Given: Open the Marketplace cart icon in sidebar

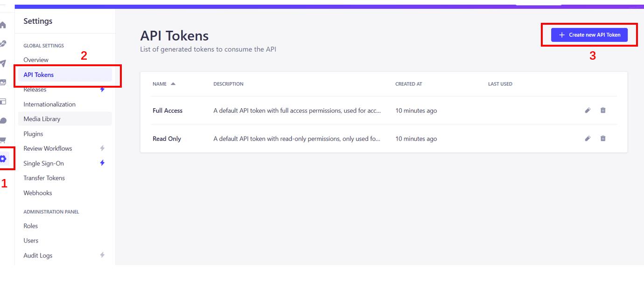Looking at the screenshot, I should (x=4, y=139).
